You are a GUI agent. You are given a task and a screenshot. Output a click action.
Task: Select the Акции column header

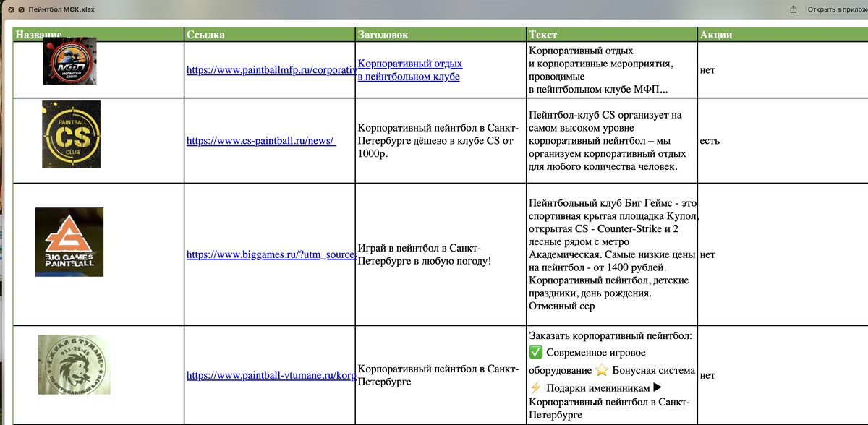[716, 34]
